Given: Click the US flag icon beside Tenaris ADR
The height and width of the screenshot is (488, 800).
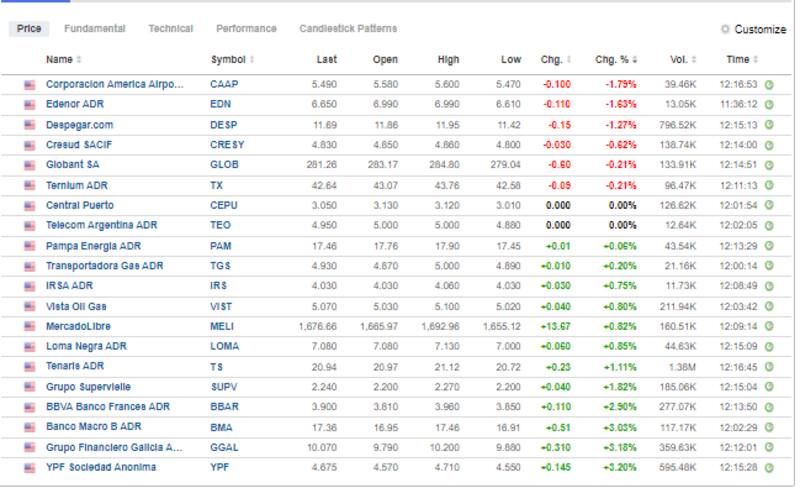Looking at the screenshot, I should click(29, 366).
